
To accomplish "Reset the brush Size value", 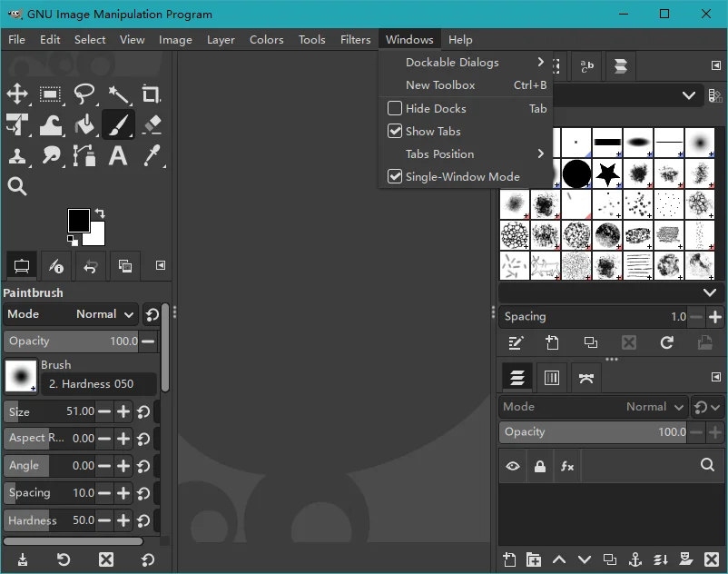I will [x=143, y=412].
